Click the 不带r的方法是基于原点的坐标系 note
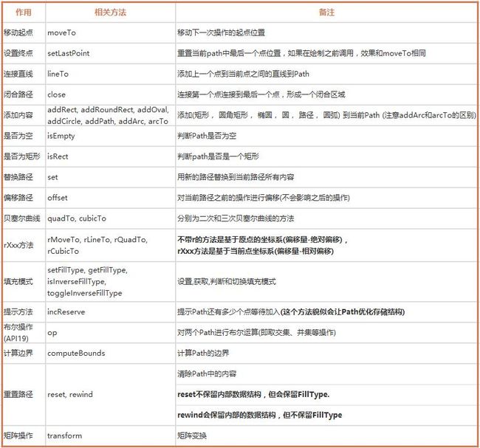 click(262, 240)
